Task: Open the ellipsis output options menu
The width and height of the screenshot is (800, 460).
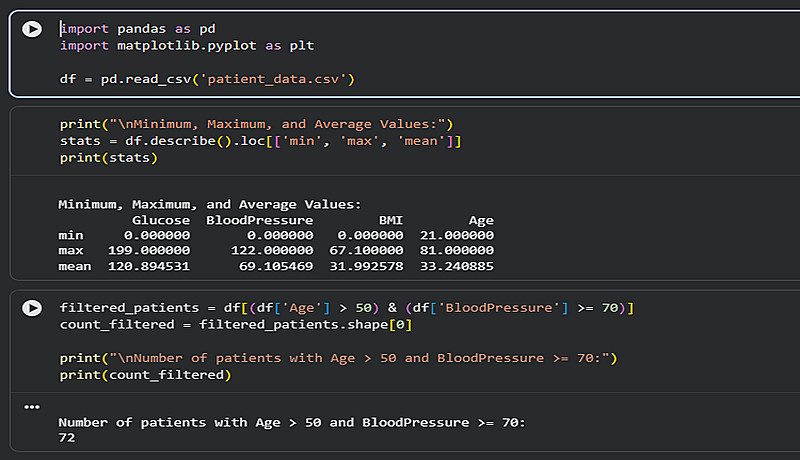Action: tap(32, 407)
